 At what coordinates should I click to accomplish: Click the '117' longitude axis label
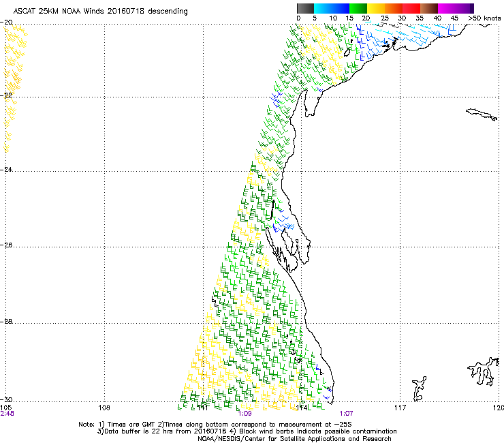(400, 408)
